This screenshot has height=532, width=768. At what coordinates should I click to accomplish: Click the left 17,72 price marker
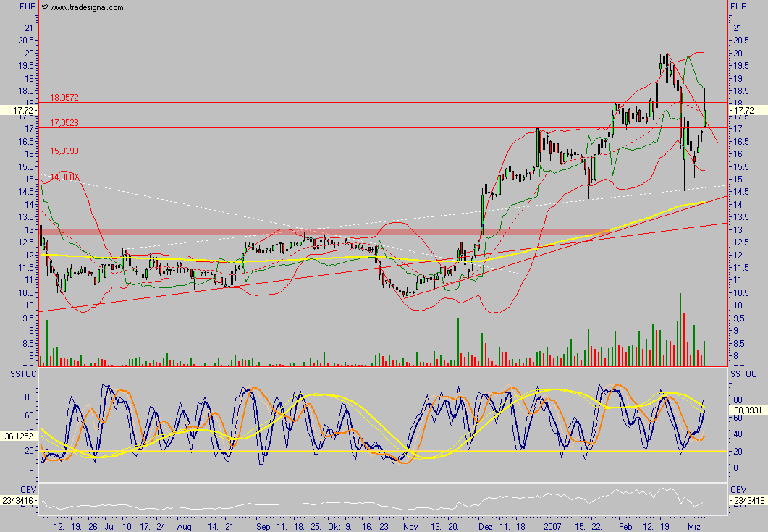pyautogui.click(x=16, y=110)
